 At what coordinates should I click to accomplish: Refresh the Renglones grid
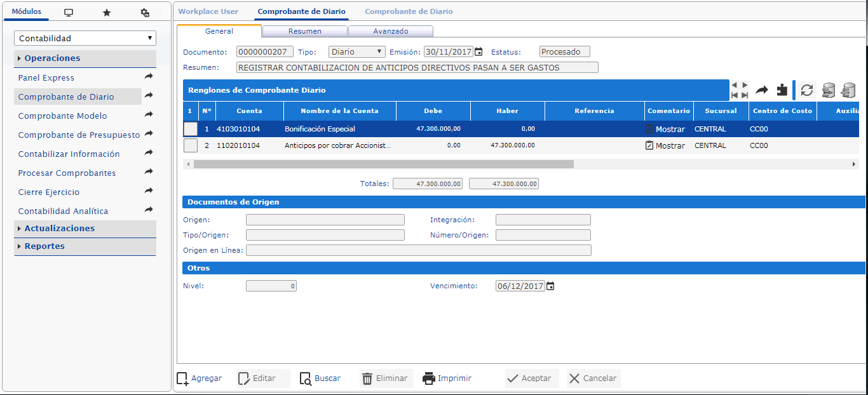tap(807, 90)
